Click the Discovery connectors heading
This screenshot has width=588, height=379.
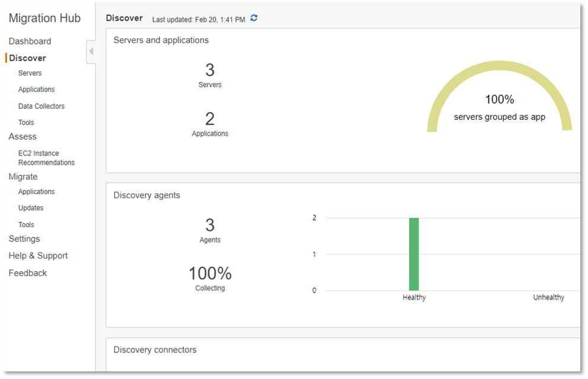[x=155, y=350]
